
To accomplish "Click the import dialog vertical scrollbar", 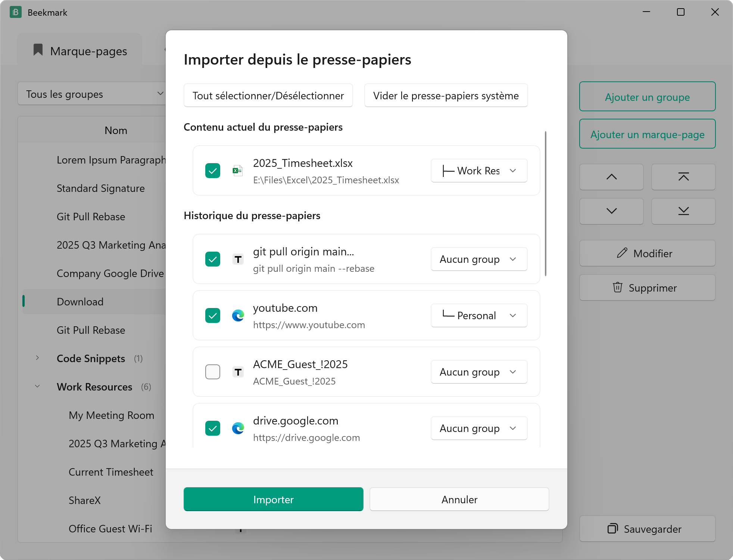I will (x=546, y=203).
